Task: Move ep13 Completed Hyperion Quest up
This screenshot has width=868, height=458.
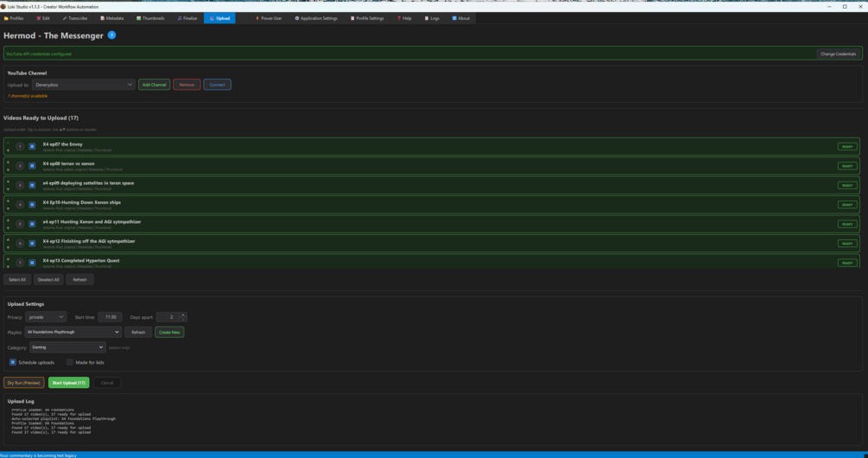Action: tap(9, 259)
